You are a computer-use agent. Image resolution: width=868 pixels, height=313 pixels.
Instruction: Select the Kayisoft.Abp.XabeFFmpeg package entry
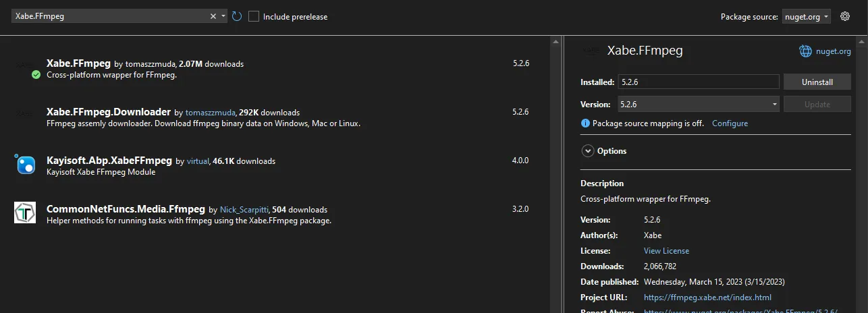(x=109, y=161)
